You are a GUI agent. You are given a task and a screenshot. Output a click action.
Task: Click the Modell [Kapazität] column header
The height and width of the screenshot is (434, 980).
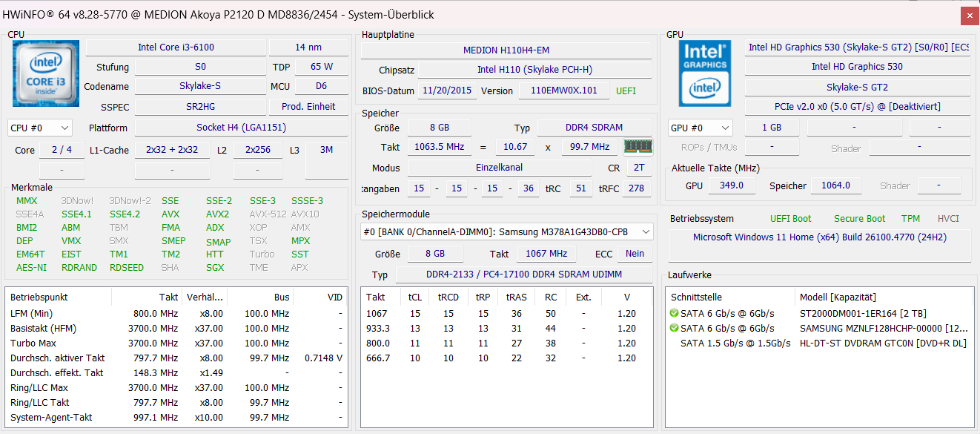(883, 297)
